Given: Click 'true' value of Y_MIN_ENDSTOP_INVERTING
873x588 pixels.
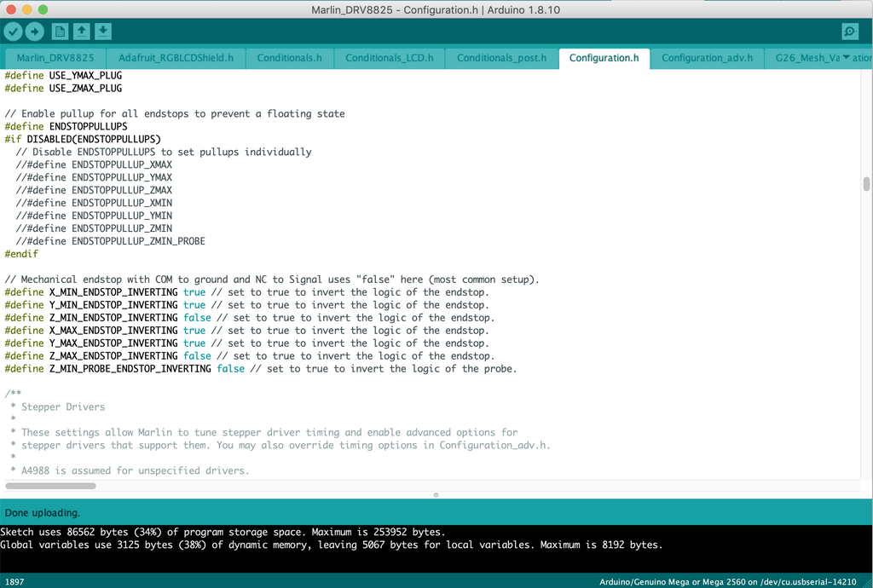Looking at the screenshot, I should 194,305.
